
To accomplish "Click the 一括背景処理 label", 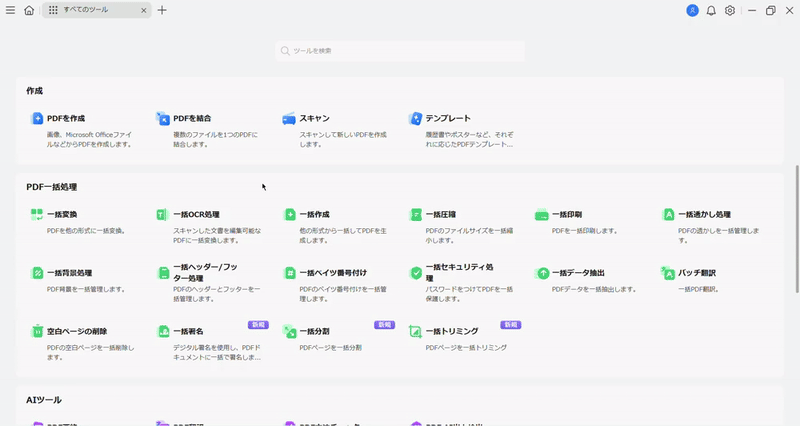I will [69, 273].
